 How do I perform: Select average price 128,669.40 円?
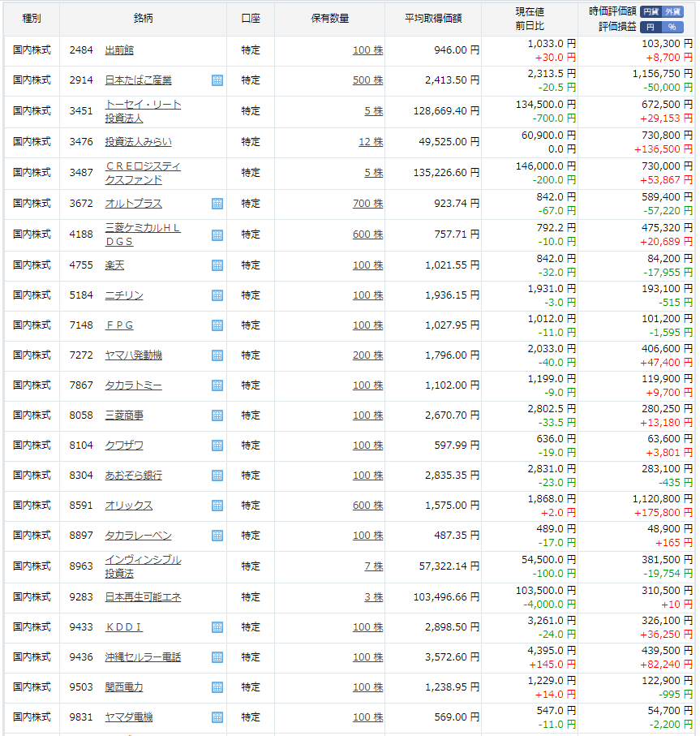click(446, 111)
